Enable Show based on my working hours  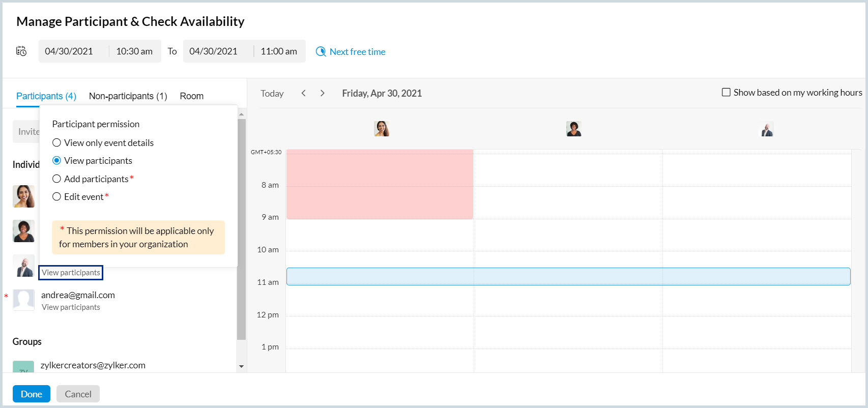(726, 93)
